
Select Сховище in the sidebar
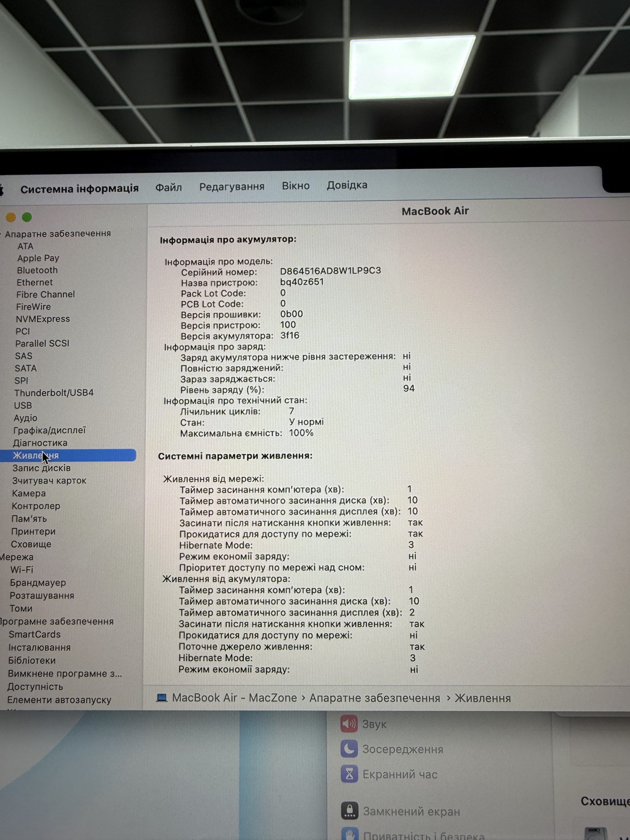31,544
